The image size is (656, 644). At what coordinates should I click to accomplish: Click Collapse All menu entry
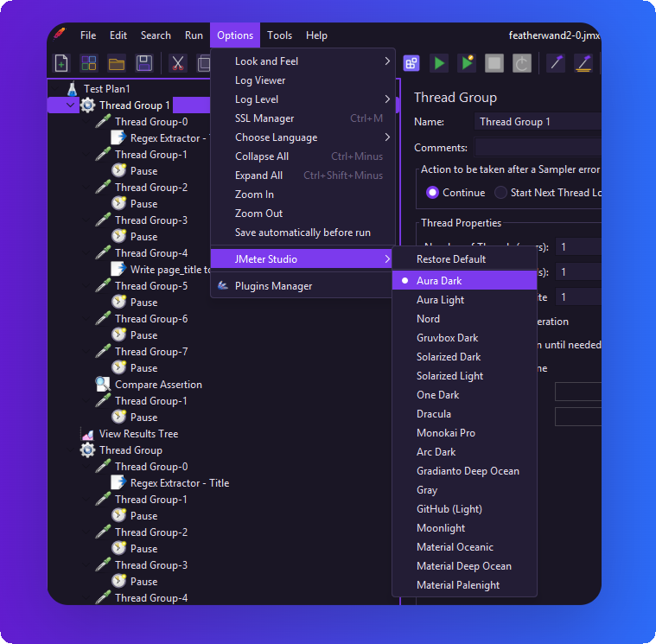click(303, 156)
